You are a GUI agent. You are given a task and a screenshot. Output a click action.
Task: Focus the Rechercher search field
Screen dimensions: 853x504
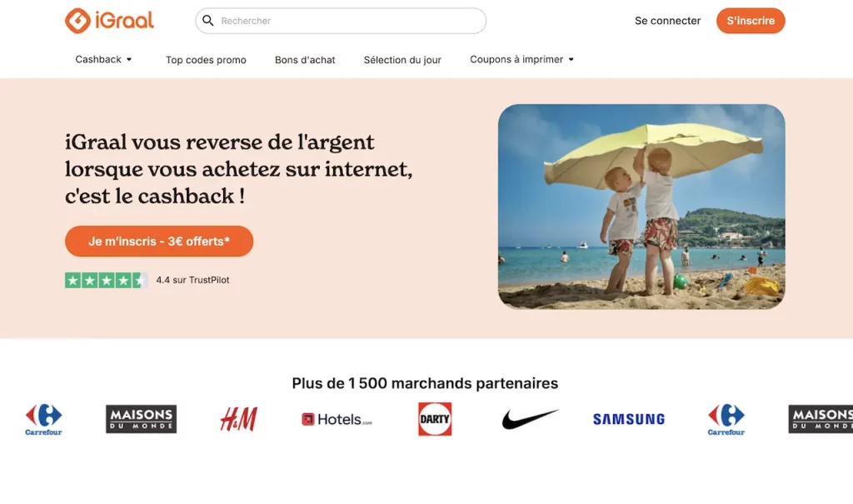(x=341, y=21)
